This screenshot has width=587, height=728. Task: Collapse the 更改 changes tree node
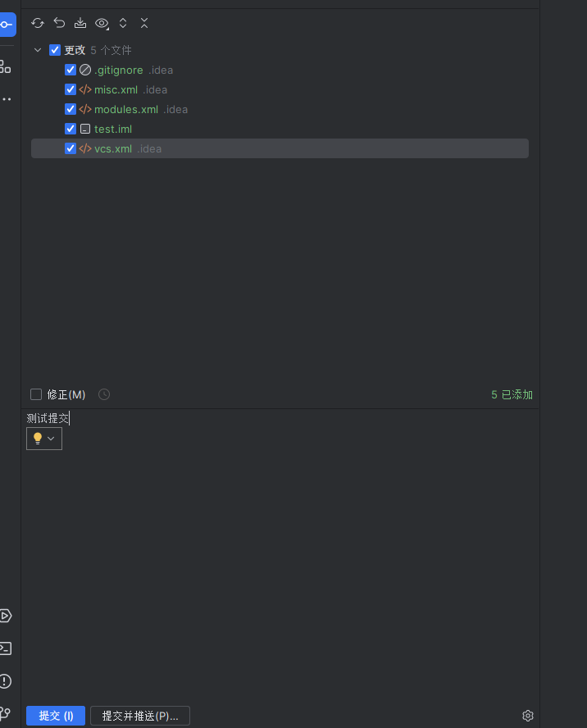click(38, 50)
